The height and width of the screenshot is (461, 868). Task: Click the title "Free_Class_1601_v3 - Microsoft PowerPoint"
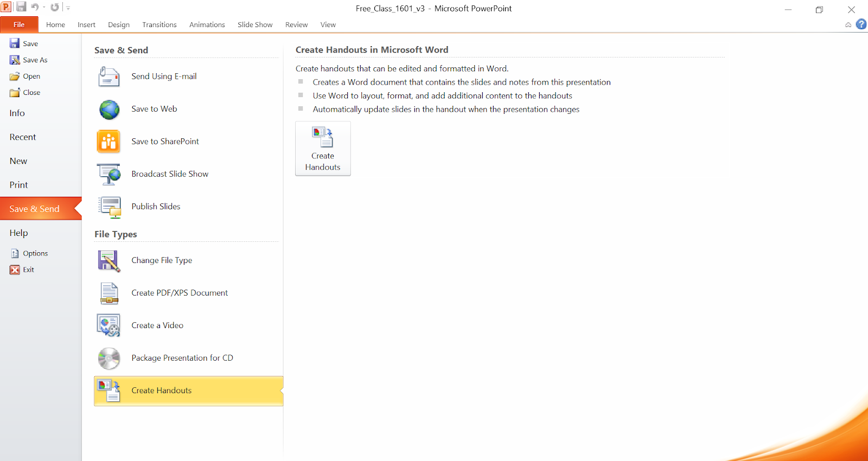pyautogui.click(x=434, y=9)
